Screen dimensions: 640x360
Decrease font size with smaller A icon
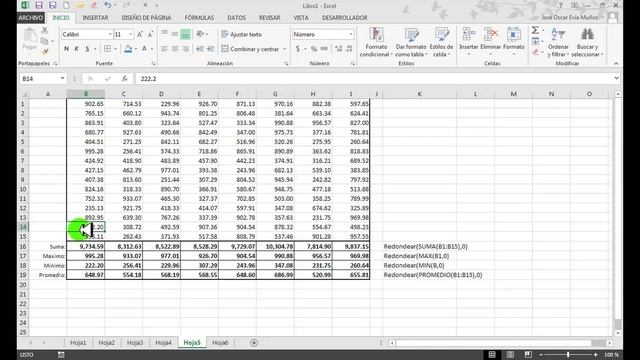150,34
